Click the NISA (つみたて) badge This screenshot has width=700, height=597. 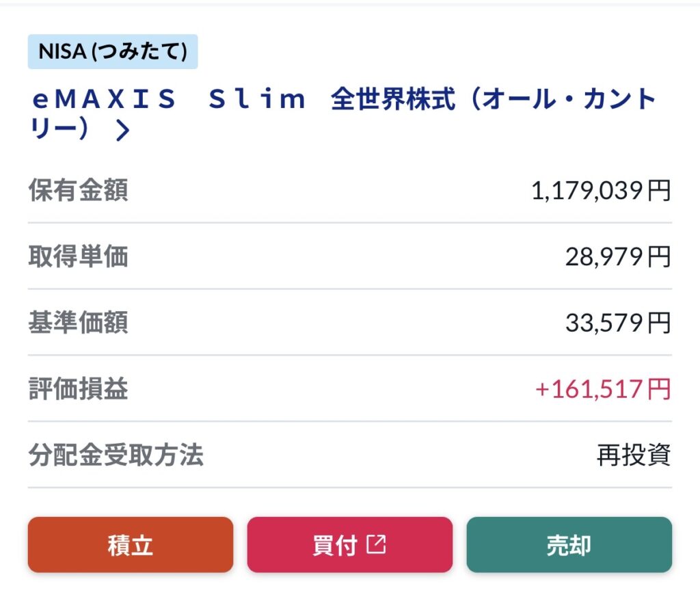point(113,52)
